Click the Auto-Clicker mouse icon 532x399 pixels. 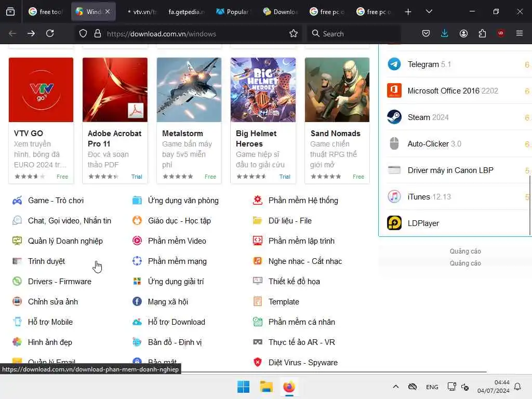[x=394, y=143]
